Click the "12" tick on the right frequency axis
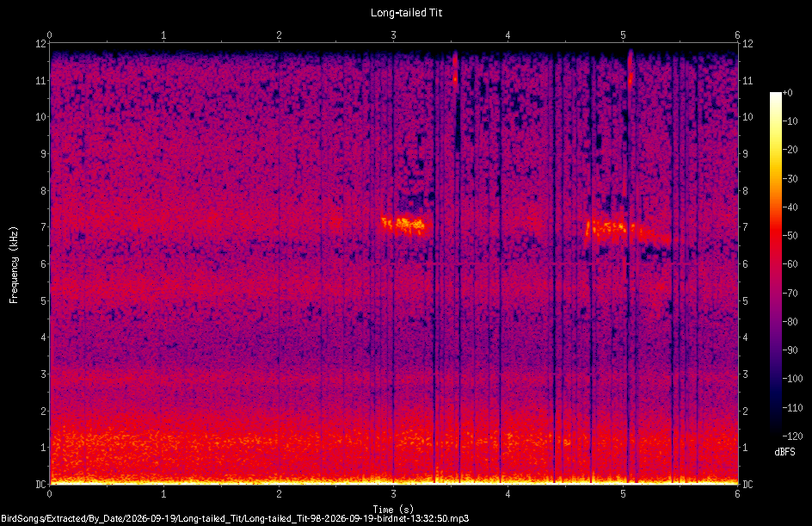 point(747,44)
